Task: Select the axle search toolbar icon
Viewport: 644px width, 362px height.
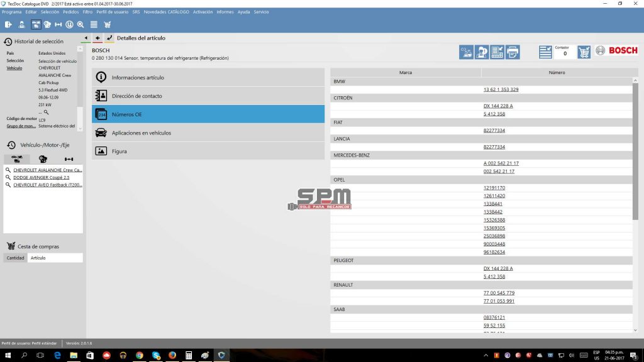Action: [x=58, y=25]
